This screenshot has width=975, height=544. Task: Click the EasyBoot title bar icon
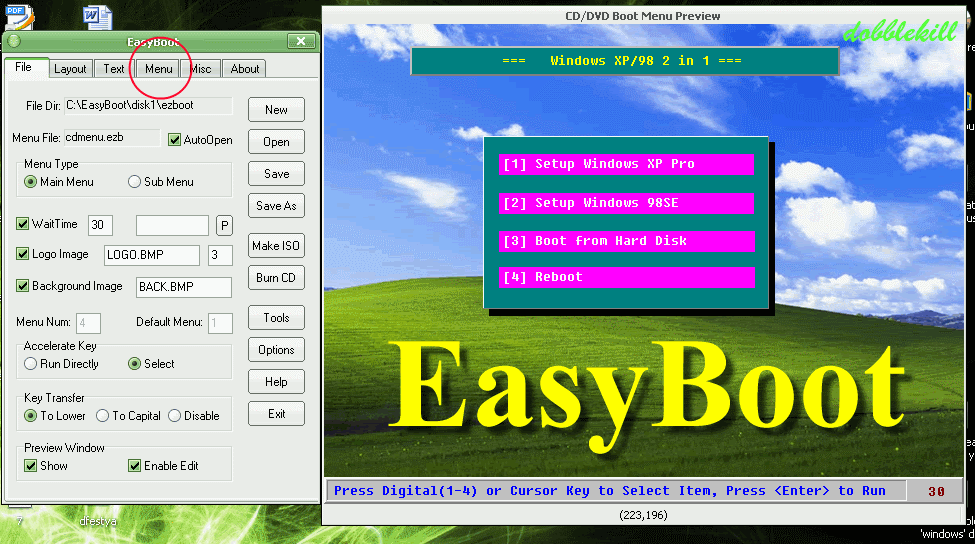pos(14,42)
